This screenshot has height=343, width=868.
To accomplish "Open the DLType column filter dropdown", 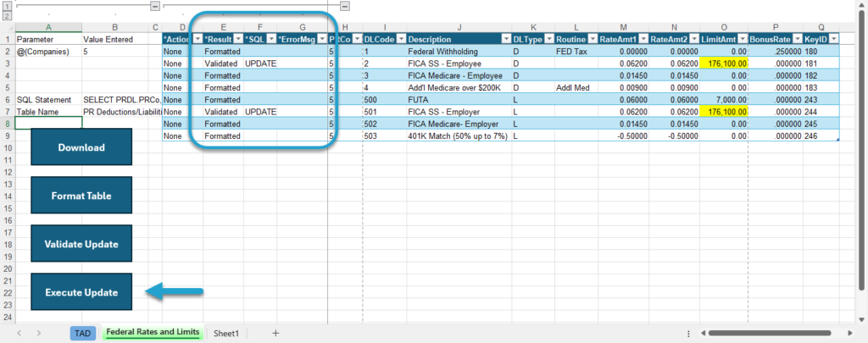I will pyautogui.click(x=548, y=39).
